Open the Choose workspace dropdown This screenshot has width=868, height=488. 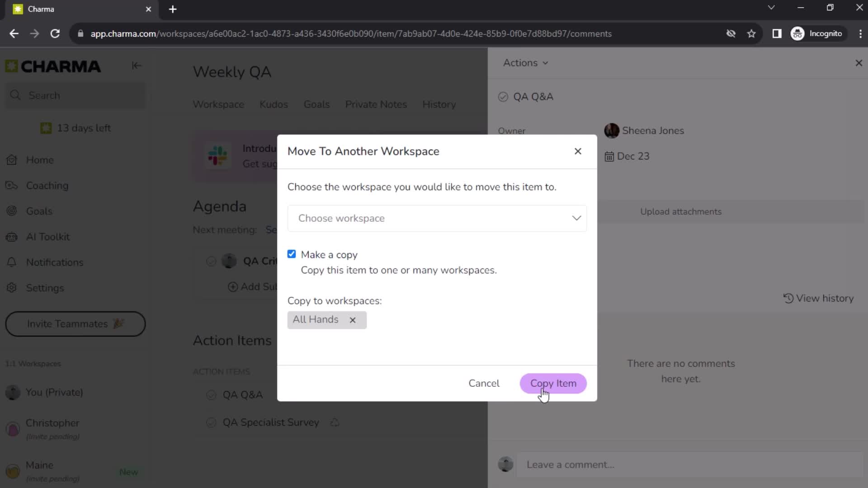(437, 218)
